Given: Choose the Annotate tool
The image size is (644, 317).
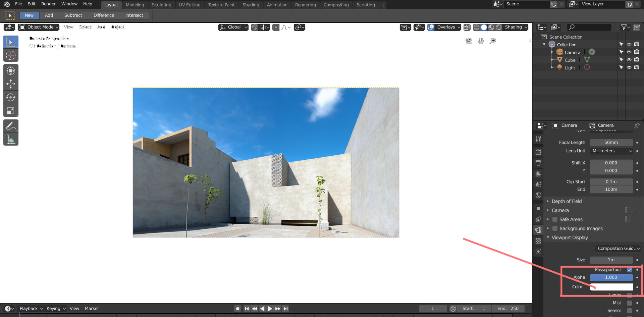Looking at the screenshot, I should (x=11, y=126).
